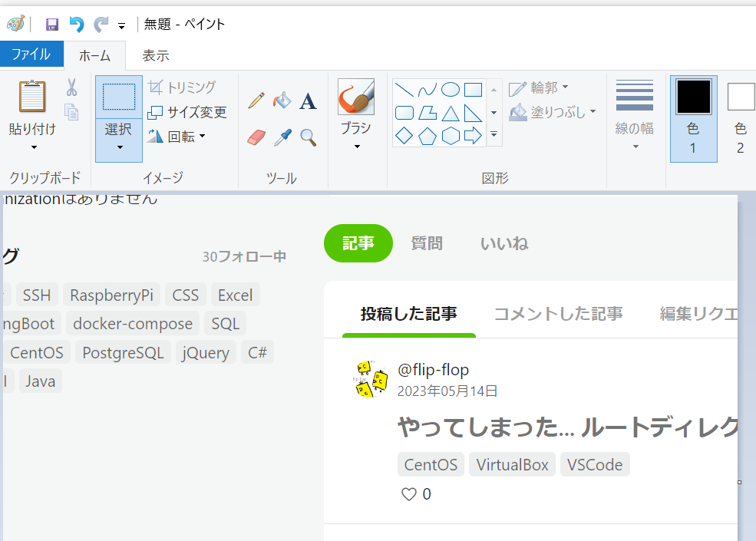The height and width of the screenshot is (541, 756).
Task: Select the Brush tool
Action: pos(356,100)
